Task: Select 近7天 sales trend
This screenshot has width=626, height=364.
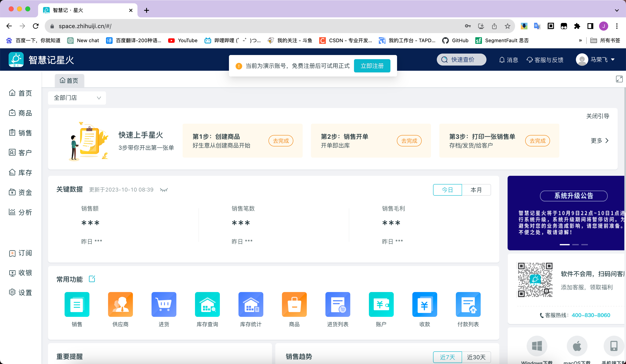Action: pos(447,357)
